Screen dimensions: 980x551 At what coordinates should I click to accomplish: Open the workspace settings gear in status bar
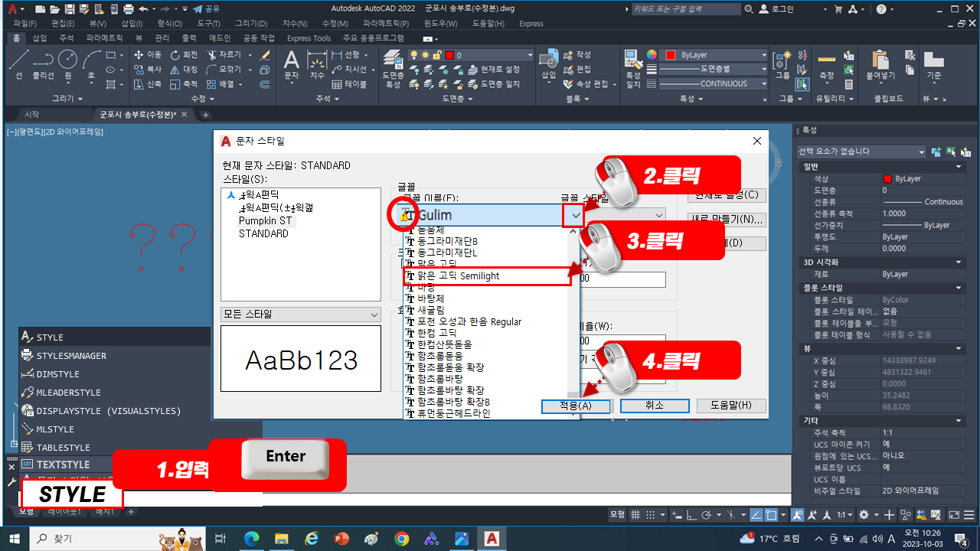864,515
